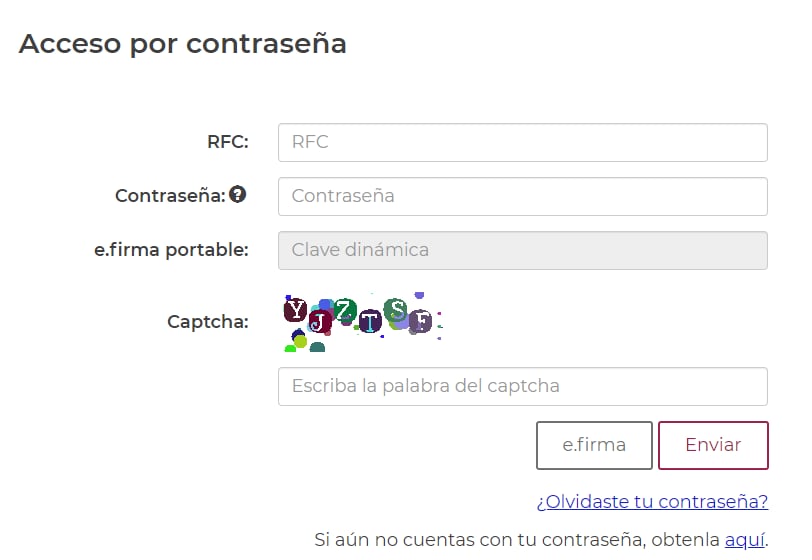Image resolution: width=812 pixels, height=560 pixels.
Task: Click the purple dot at the captcha's top right
Action: coord(419,295)
